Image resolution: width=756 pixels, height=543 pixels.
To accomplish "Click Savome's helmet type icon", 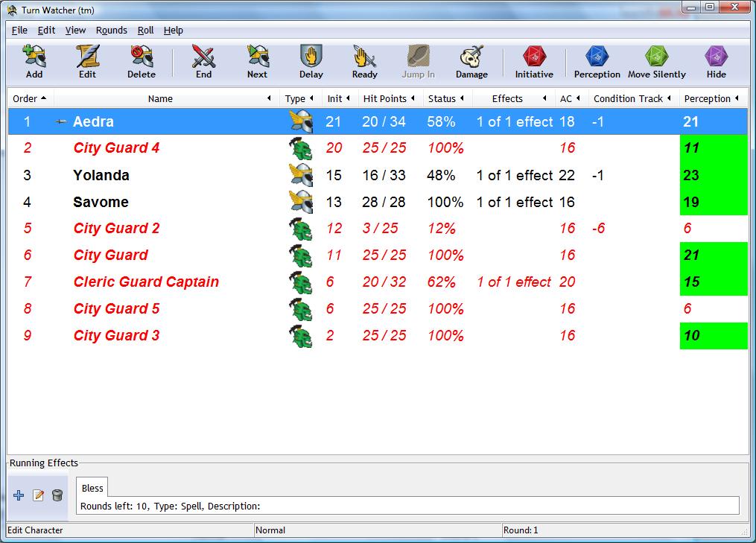I will click(x=302, y=202).
